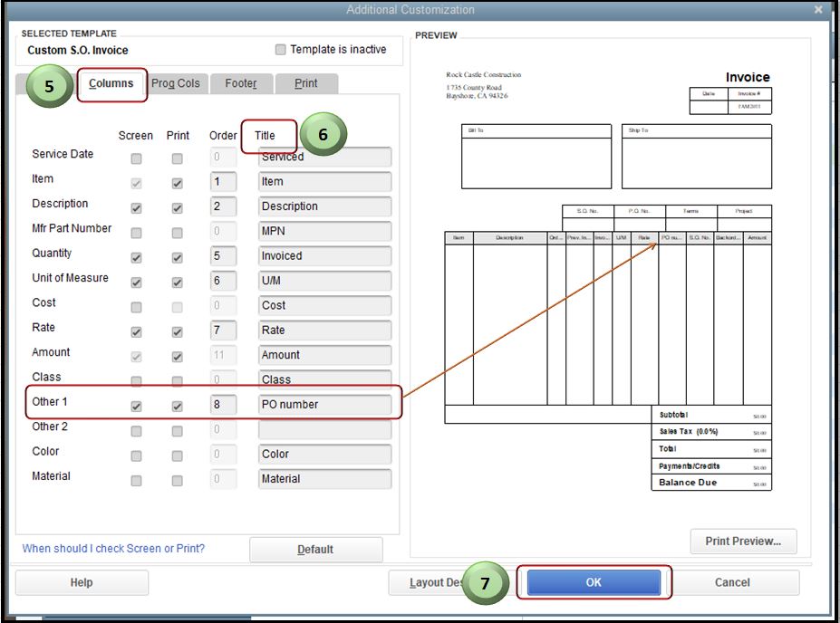Open the Help dialog
The height and width of the screenshot is (623, 840).
pos(81,582)
